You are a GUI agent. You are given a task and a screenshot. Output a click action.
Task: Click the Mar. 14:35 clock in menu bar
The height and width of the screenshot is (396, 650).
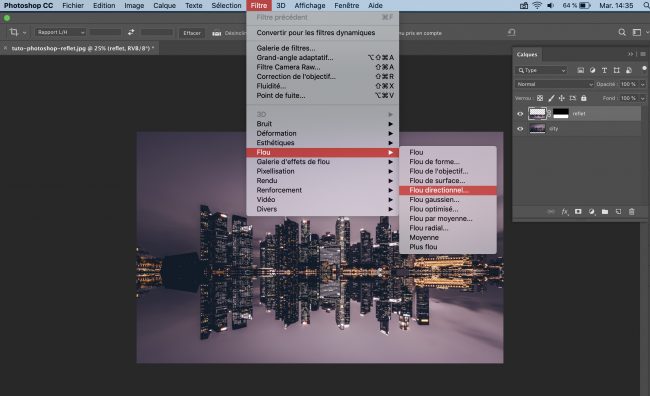click(616, 5)
